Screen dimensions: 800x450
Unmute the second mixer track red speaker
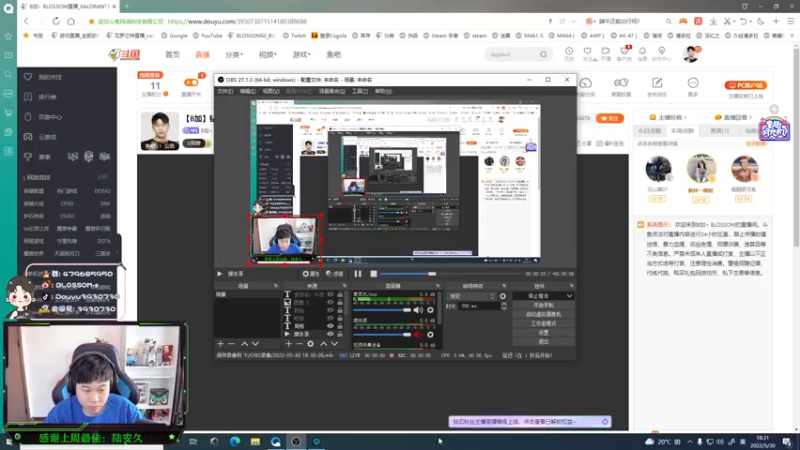(x=417, y=335)
